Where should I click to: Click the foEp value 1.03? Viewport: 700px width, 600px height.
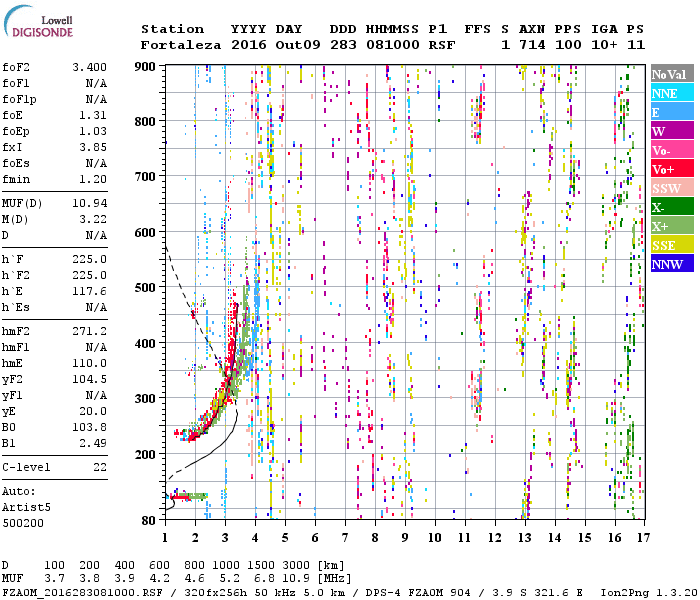click(x=93, y=131)
